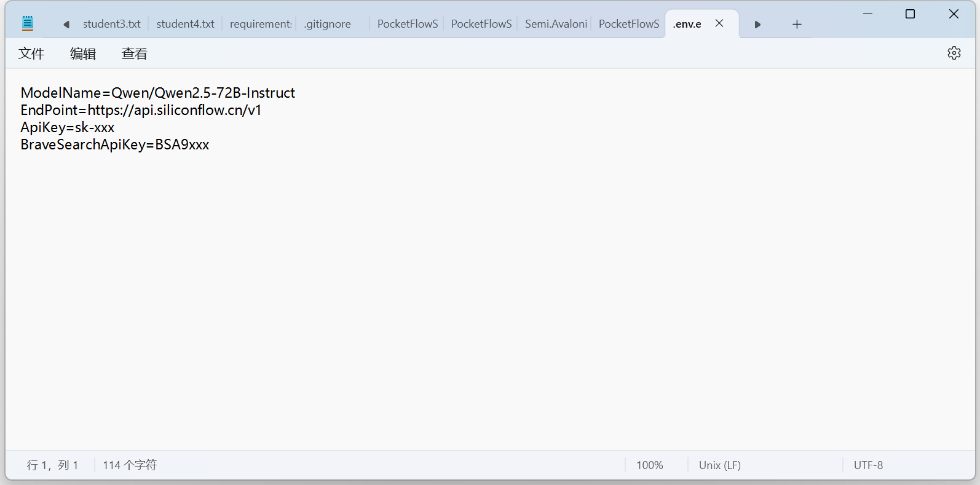
Task: Open the 编辑 menu
Action: click(83, 54)
